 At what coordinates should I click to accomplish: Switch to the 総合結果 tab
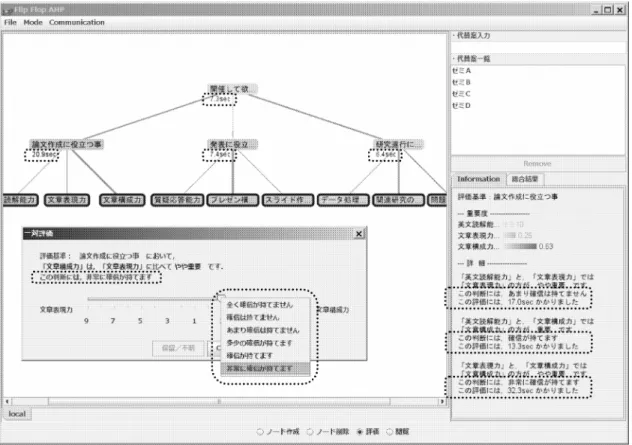click(525, 179)
